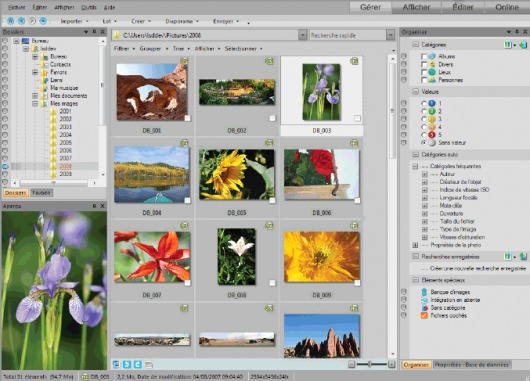
Task: Open the Outils menu
Action: click(89, 7)
